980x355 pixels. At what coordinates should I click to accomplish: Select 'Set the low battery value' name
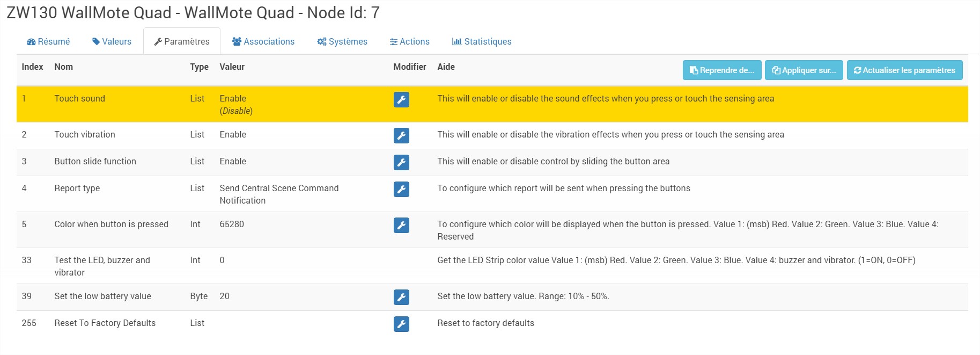[x=102, y=296]
